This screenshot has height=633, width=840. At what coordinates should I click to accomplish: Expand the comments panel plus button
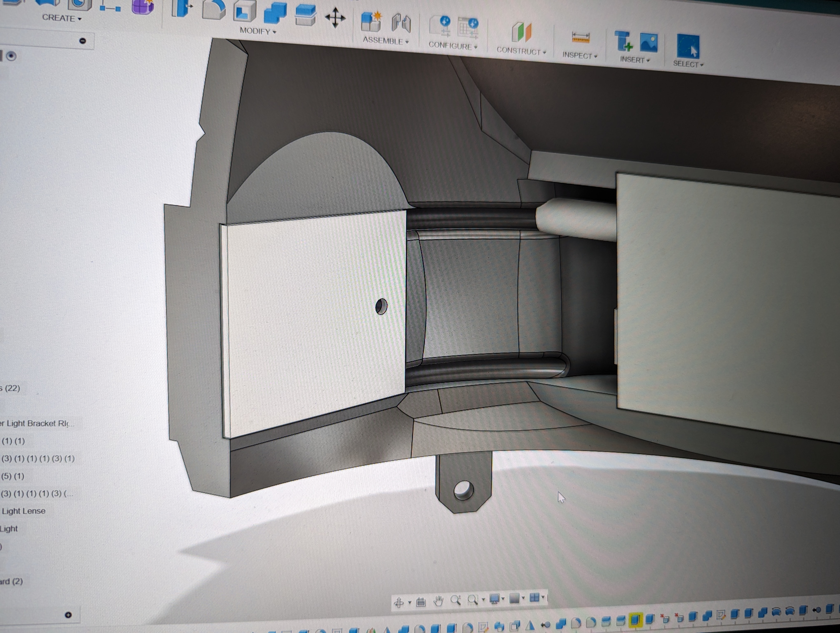pos(68,615)
